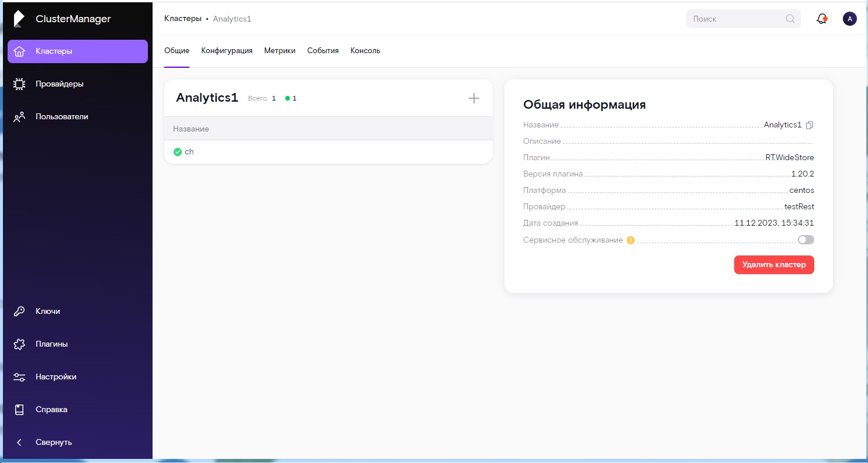This screenshot has height=463, width=868.
Task: Click the plugin version 1.20.2
Action: pos(803,174)
